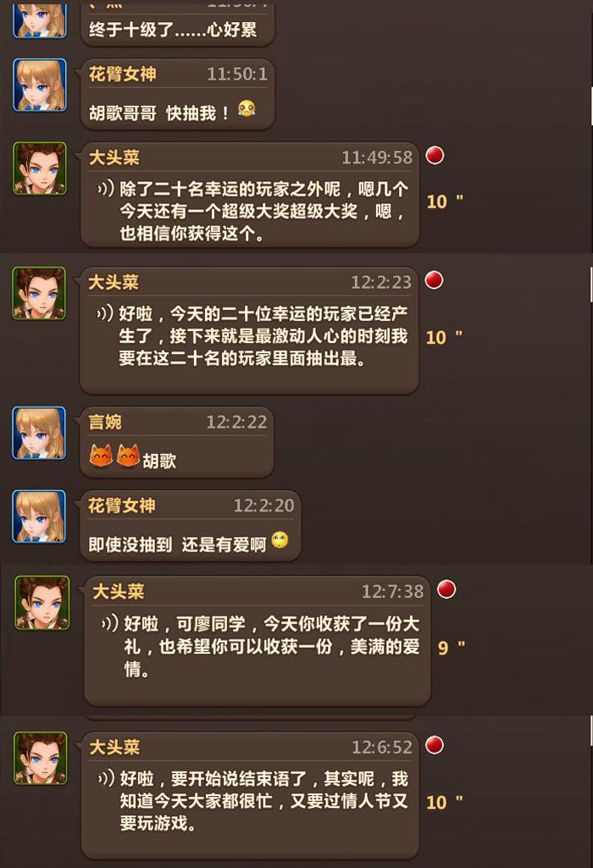The width and height of the screenshot is (593, 868).
Task: Click red unread dot beside 12:2:23 message
Action: coord(434,280)
